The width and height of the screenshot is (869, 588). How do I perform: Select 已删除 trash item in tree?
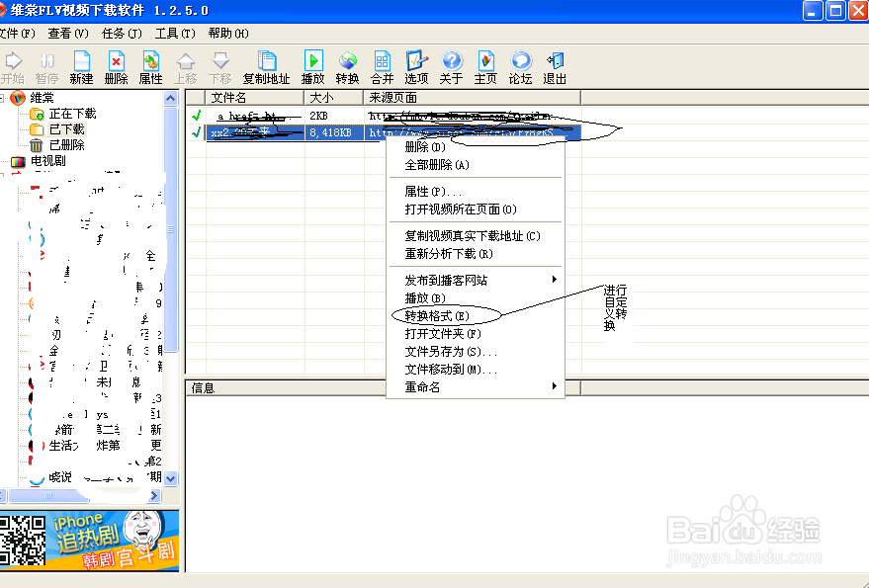pos(57,145)
